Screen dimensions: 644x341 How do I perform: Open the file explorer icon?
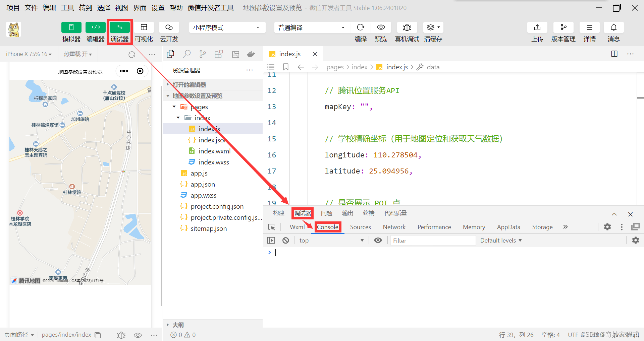(x=170, y=54)
